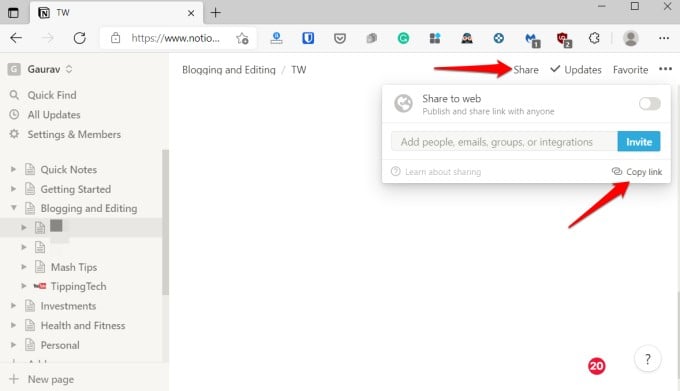Open the Grammarly extension icon

(x=403, y=39)
